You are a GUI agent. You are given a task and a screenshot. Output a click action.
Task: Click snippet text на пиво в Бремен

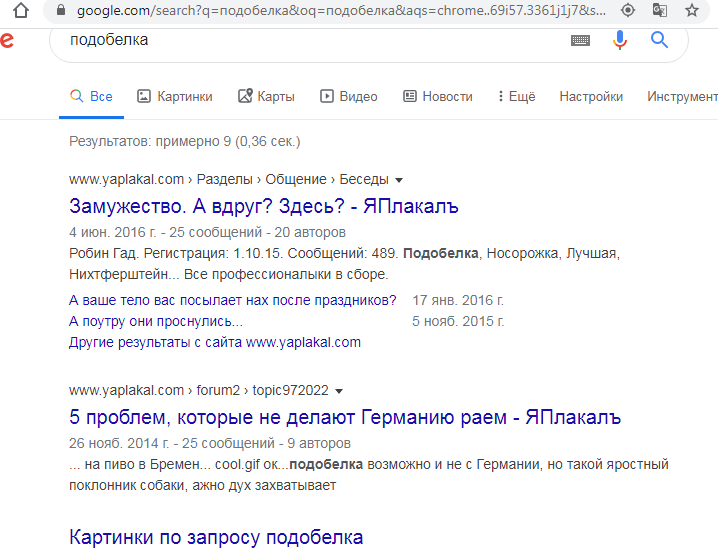pyautogui.click(x=369, y=475)
